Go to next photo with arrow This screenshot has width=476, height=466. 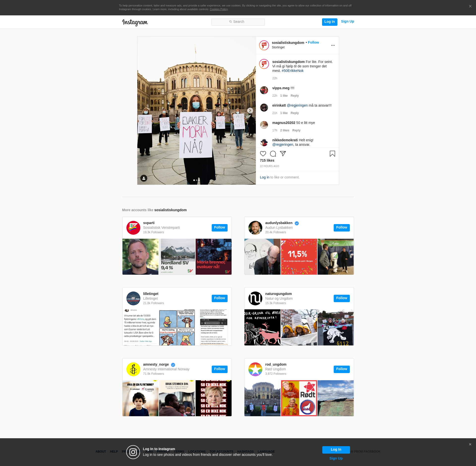click(250, 111)
